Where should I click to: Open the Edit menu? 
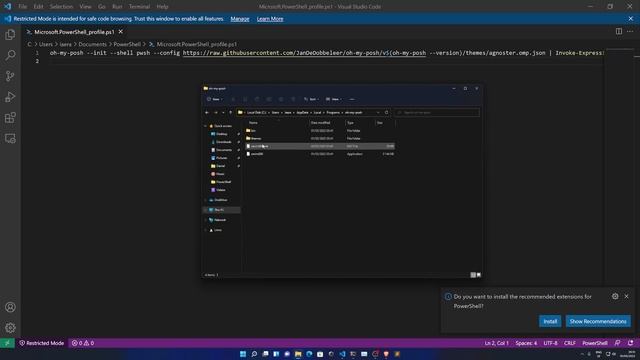[38, 7]
